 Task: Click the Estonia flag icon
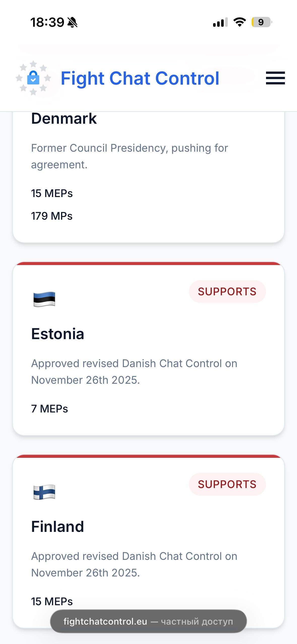(44, 299)
